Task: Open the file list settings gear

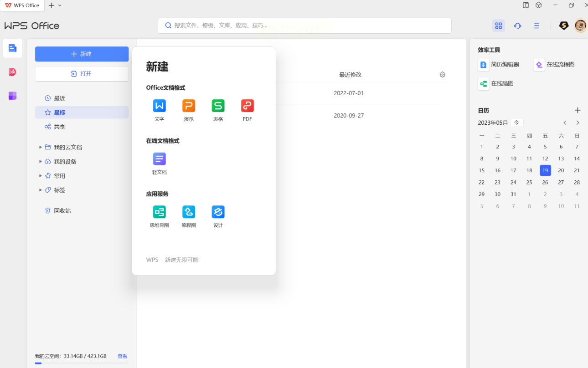Action: (x=442, y=75)
